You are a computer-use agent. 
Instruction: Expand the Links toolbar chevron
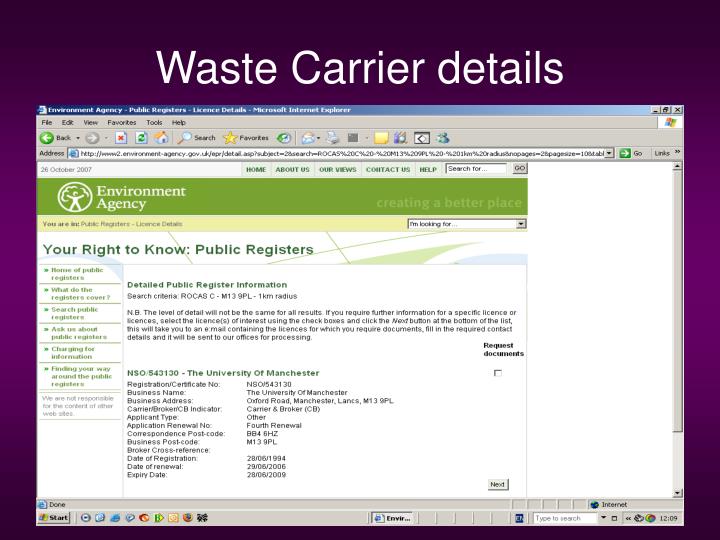click(x=677, y=152)
